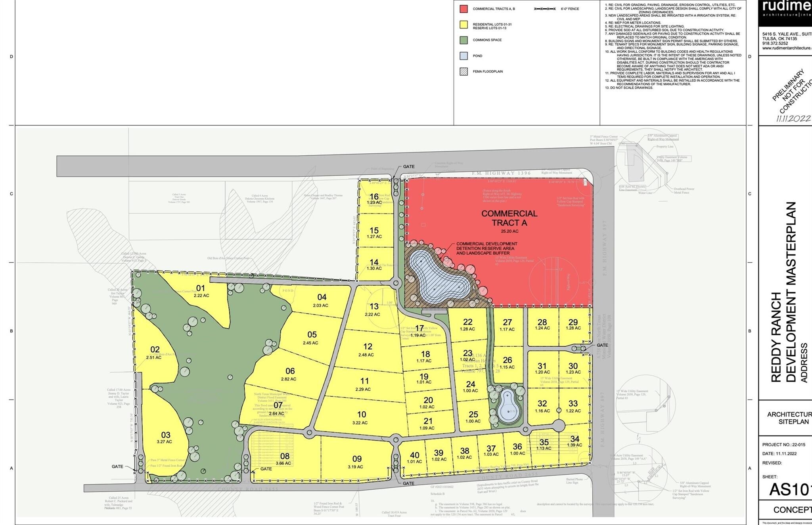Image resolution: width=812 pixels, height=525 pixels.
Task: Click the 6'-0" fence line symbol in legend
Action: click(x=545, y=9)
